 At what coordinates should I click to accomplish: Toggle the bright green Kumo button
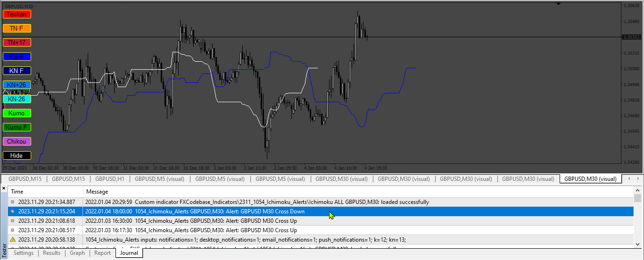coord(17,113)
